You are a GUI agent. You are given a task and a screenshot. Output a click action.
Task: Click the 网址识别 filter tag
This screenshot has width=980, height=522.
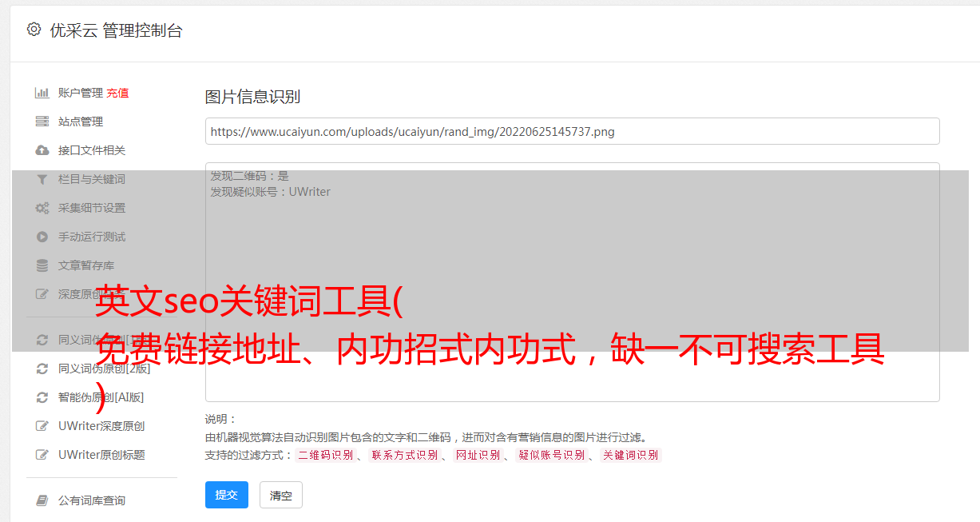(478, 455)
